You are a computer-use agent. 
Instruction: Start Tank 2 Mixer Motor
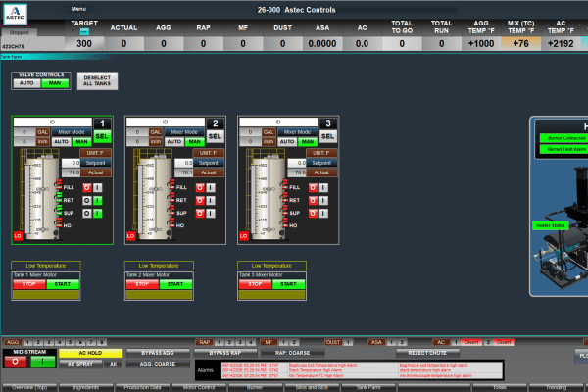point(175,284)
